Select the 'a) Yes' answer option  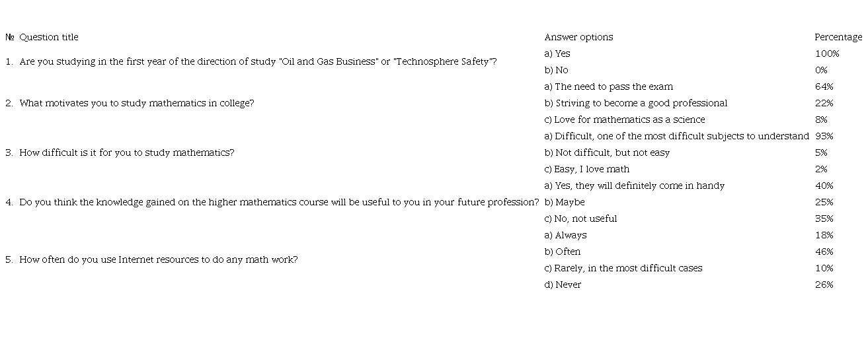click(557, 54)
